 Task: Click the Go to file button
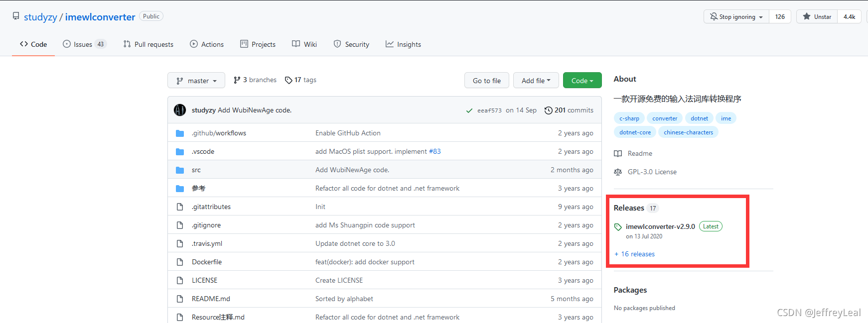[x=487, y=81]
